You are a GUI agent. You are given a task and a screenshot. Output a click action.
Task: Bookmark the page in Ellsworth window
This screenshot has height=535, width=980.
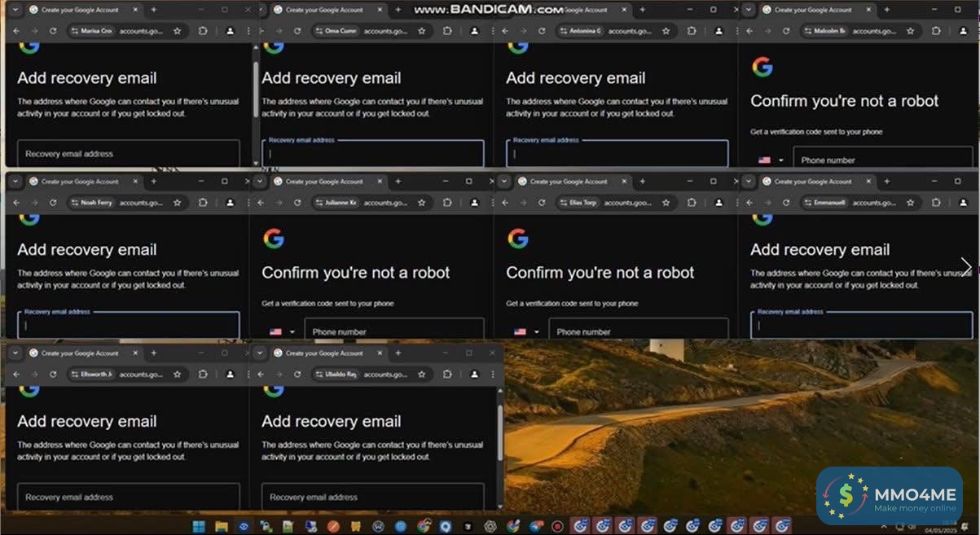177,375
